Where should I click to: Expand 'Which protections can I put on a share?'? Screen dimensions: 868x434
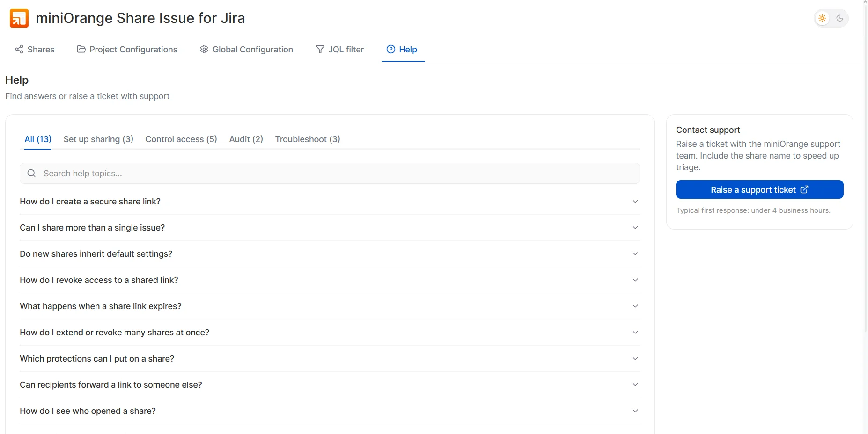(330, 359)
